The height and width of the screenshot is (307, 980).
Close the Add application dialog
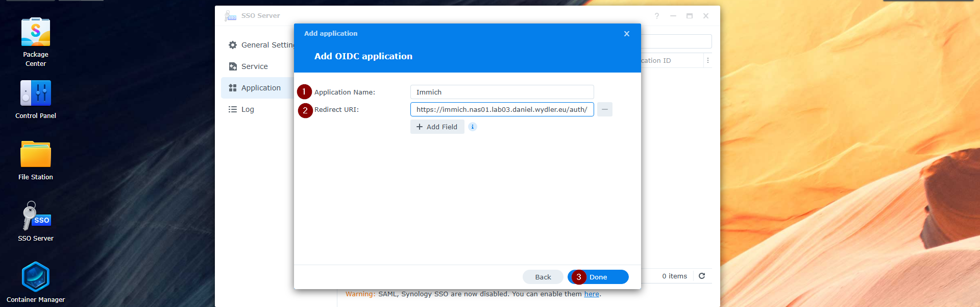(x=627, y=34)
